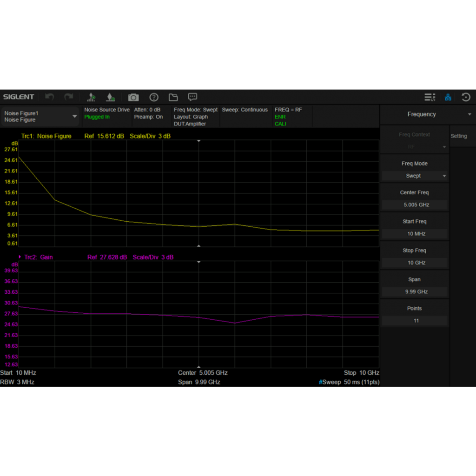Open the menu list icon in top bar

pos(430,97)
